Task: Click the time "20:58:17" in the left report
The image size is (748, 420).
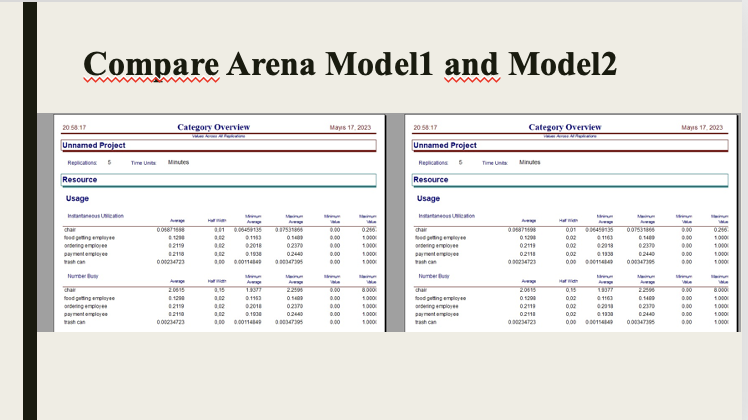Action: pos(74,127)
